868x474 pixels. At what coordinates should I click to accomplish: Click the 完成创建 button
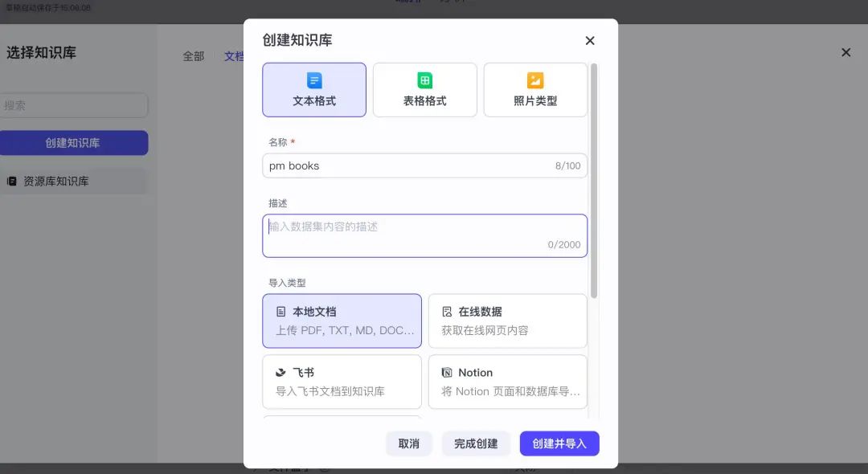[476, 443]
